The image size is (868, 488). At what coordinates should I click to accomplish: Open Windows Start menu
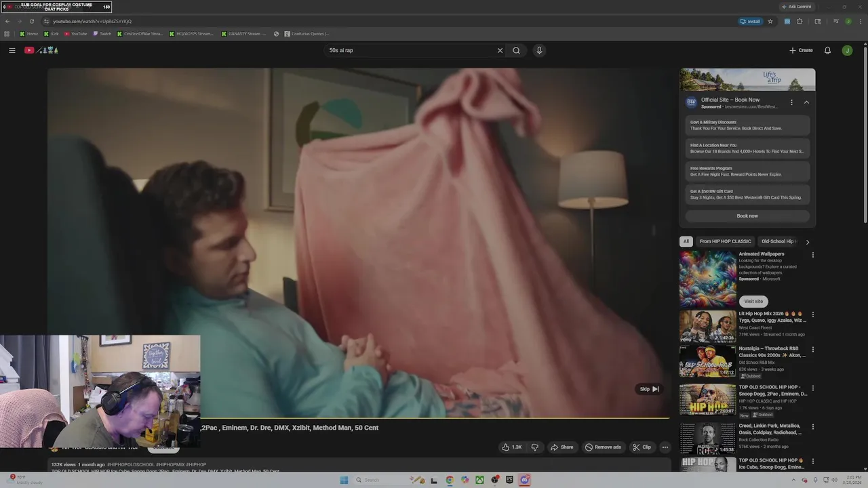(344, 480)
